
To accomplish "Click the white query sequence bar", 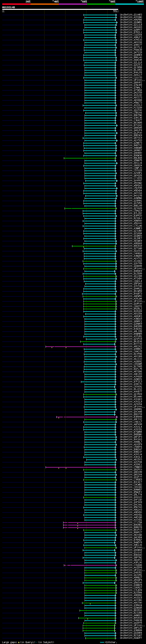I will [60, 9].
